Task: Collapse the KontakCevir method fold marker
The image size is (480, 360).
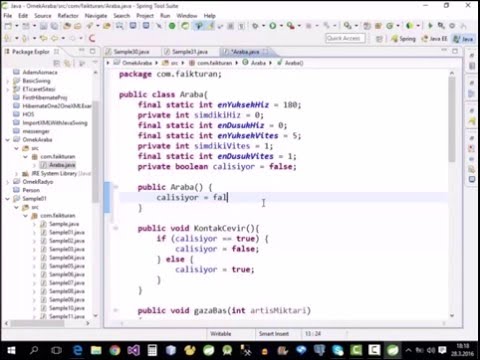Action: click(x=116, y=228)
